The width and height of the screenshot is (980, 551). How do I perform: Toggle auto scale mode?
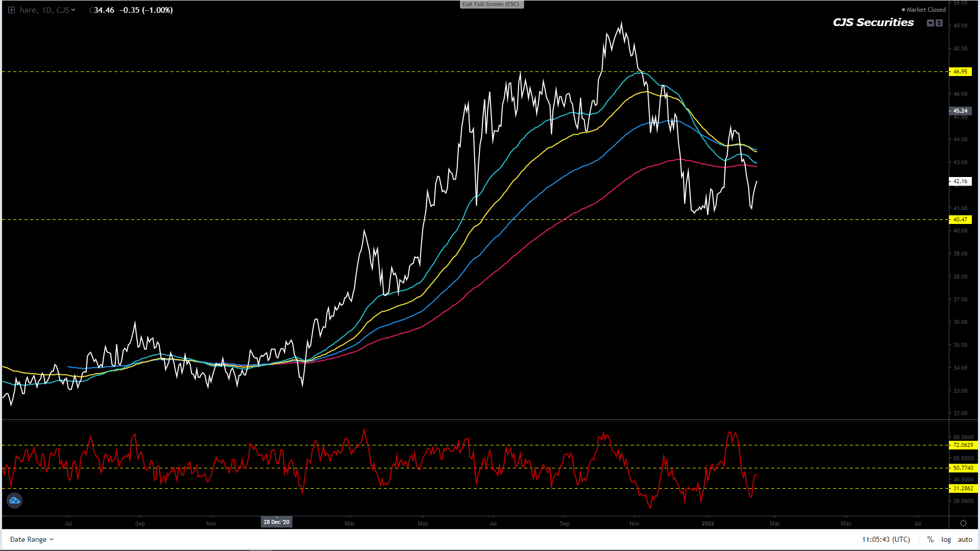(965, 539)
